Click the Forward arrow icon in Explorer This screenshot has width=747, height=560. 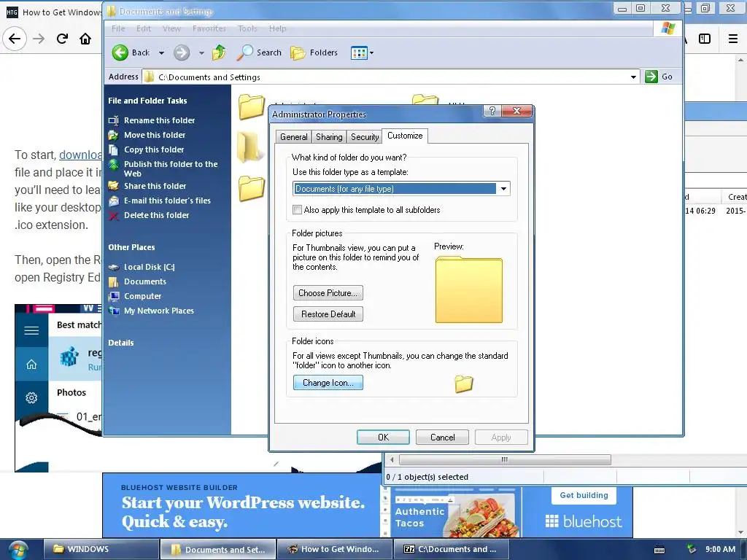click(182, 52)
